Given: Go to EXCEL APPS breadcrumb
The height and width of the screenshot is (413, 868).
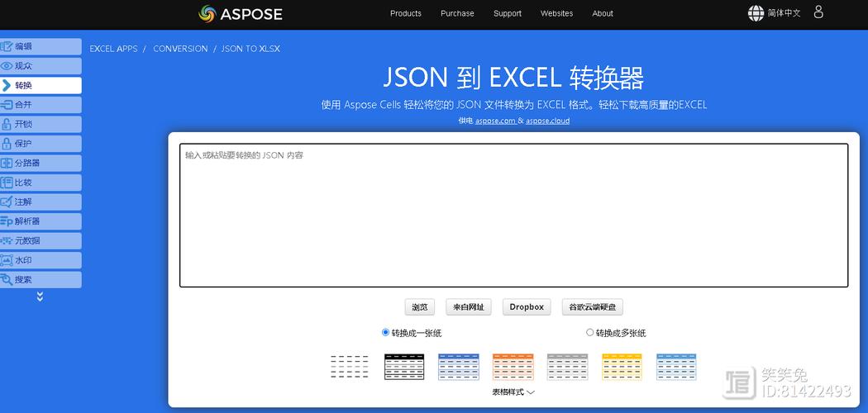Looking at the screenshot, I should (113, 49).
